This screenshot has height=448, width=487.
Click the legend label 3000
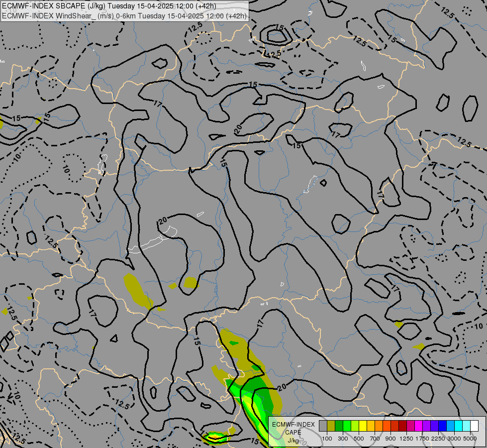[454, 439]
